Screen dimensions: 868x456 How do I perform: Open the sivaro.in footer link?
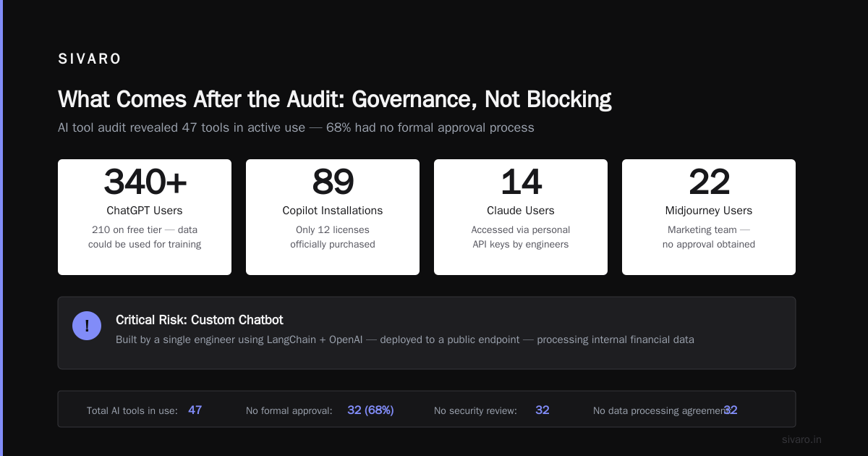(801, 439)
